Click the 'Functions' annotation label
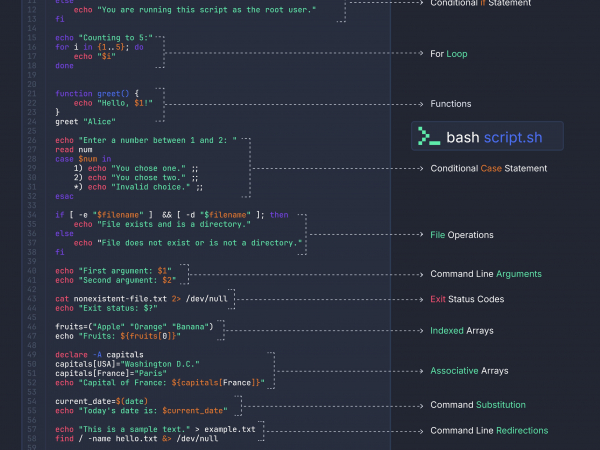Screen dimensions: 600x450 451,104
